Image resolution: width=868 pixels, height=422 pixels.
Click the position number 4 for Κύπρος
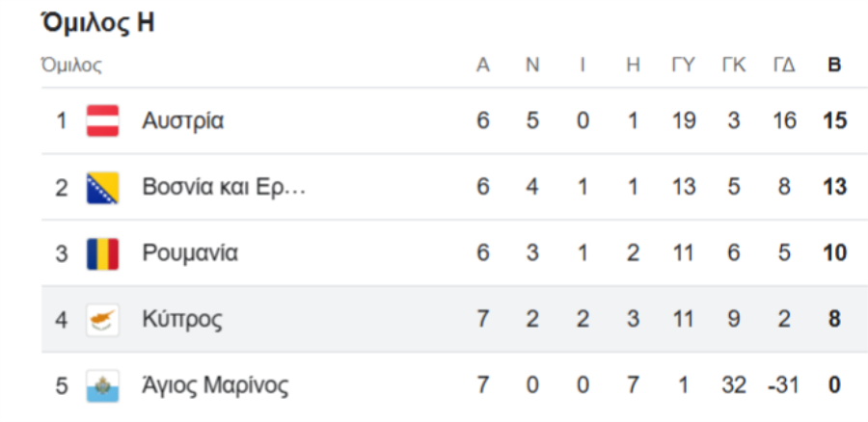click(62, 319)
